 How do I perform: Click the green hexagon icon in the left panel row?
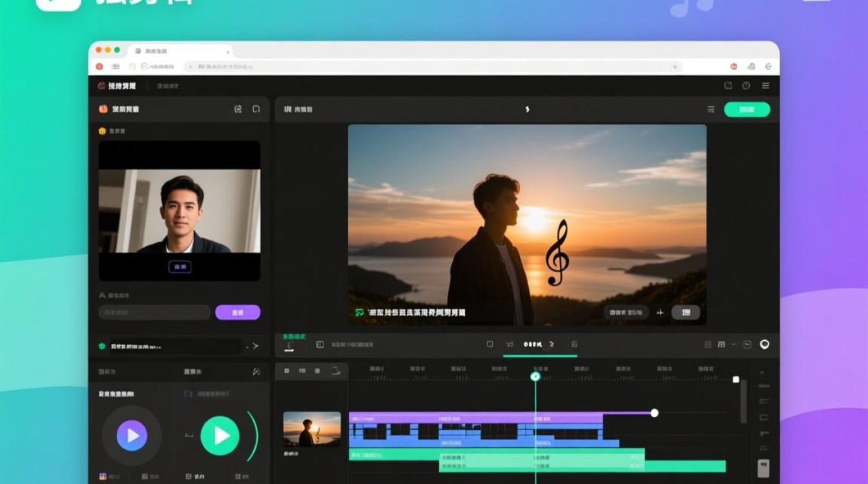[x=102, y=347]
